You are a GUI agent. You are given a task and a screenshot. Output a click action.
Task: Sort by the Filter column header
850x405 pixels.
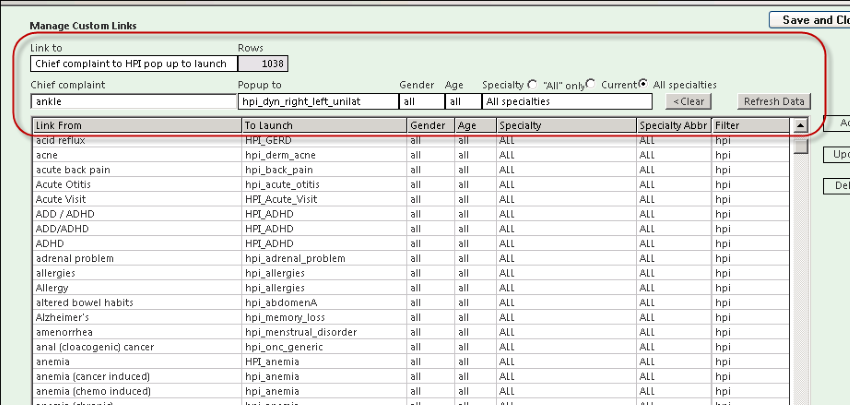[751, 126]
